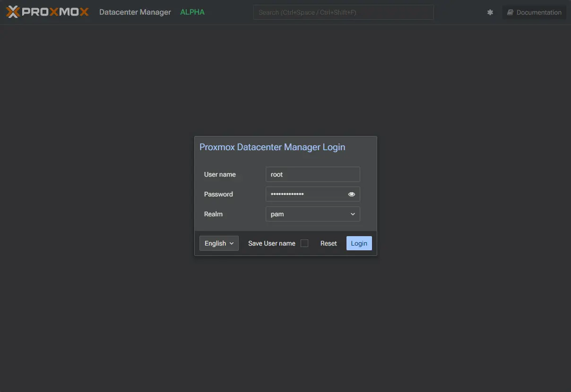Enable the Save User name checkbox
The width and height of the screenshot is (571, 392).
[304, 243]
